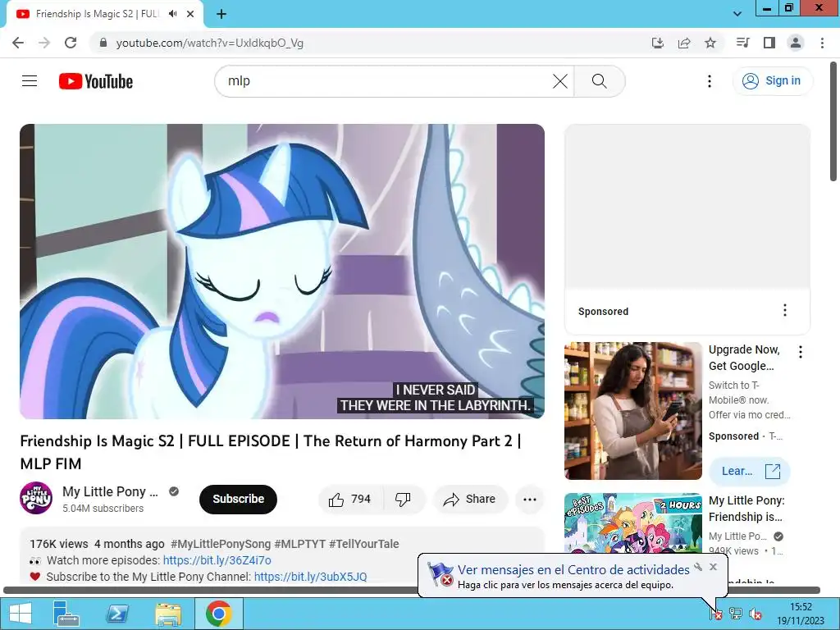Open the media controls icon in Chrome
Screen dimensions: 840x630
[742, 43]
